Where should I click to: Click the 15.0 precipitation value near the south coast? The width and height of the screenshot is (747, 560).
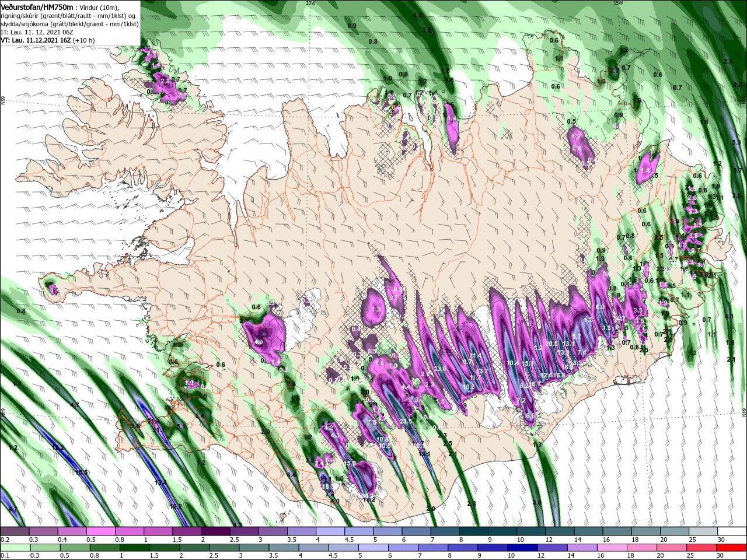pyautogui.click(x=350, y=463)
